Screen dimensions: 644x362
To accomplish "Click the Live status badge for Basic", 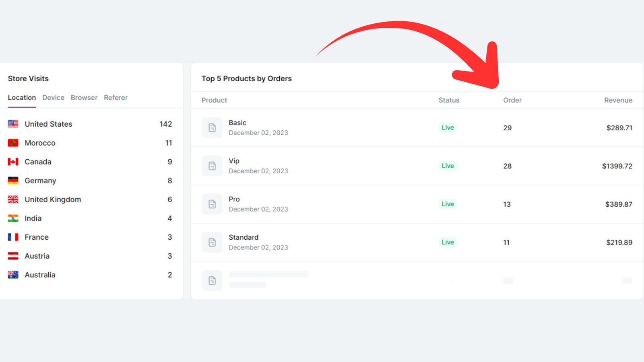I will pyautogui.click(x=448, y=128).
